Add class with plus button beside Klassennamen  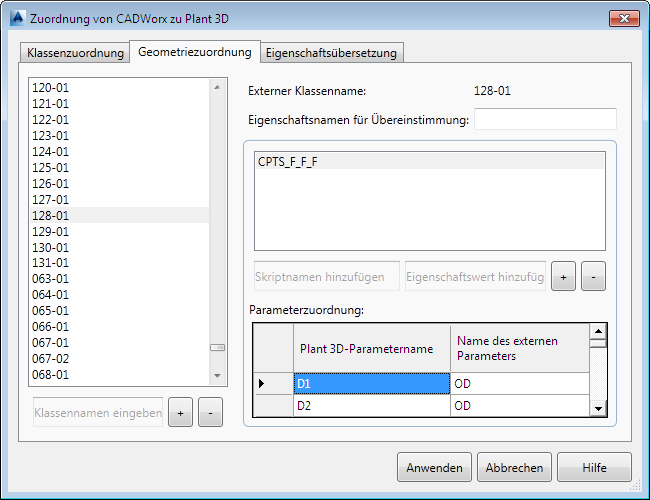click(180, 413)
